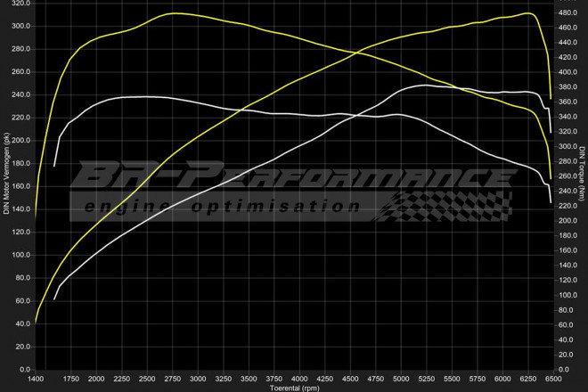
Task: Click 300.0 on the right torque axis
Action: [567, 147]
